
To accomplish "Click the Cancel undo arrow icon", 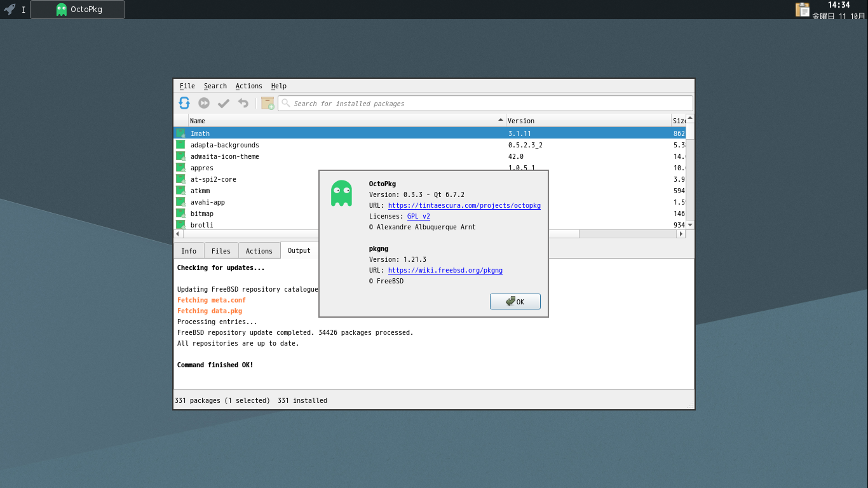I will tap(243, 103).
